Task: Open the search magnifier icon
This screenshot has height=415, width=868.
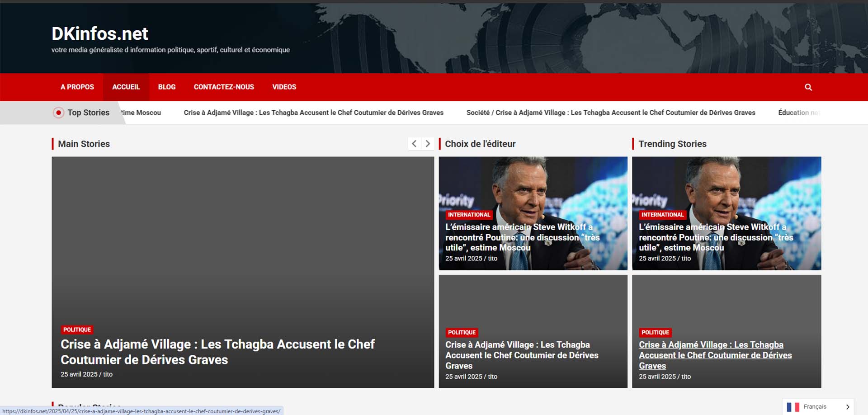Action: click(x=808, y=87)
